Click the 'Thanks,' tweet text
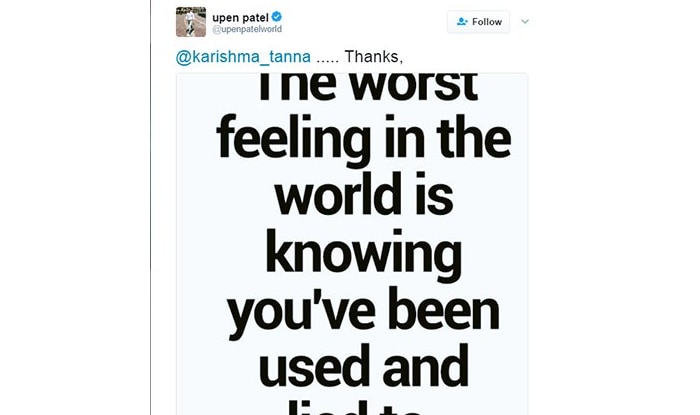This screenshot has height=415, width=700. 374,57
